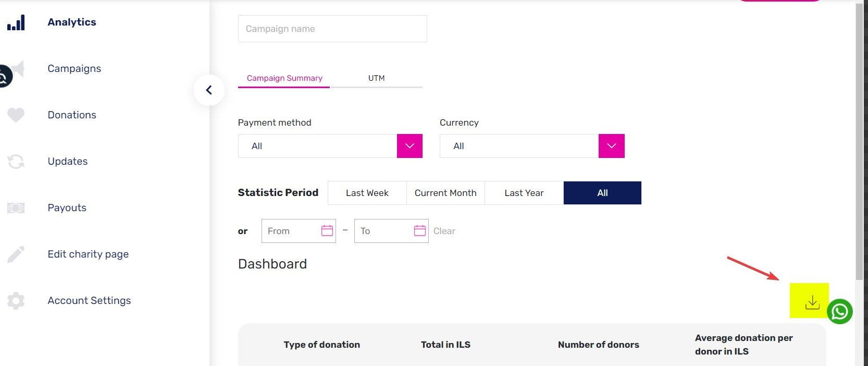Viewport: 868px width, 366px height.
Task: Select the Payouts money icon
Action: [x=16, y=208]
